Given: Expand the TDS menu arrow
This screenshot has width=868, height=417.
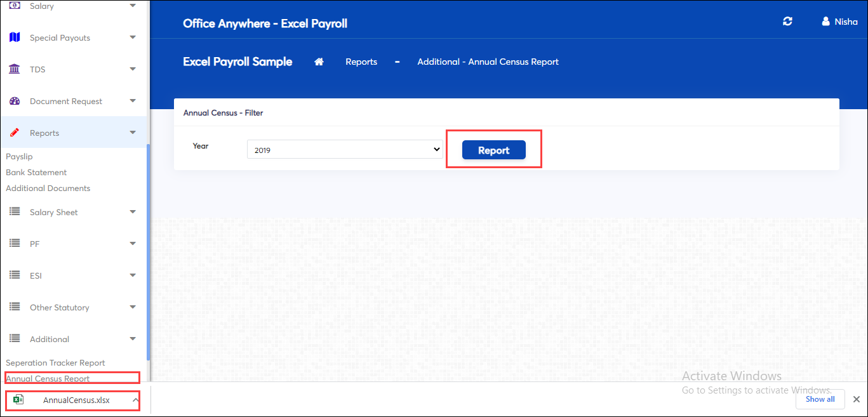Looking at the screenshot, I should point(133,69).
